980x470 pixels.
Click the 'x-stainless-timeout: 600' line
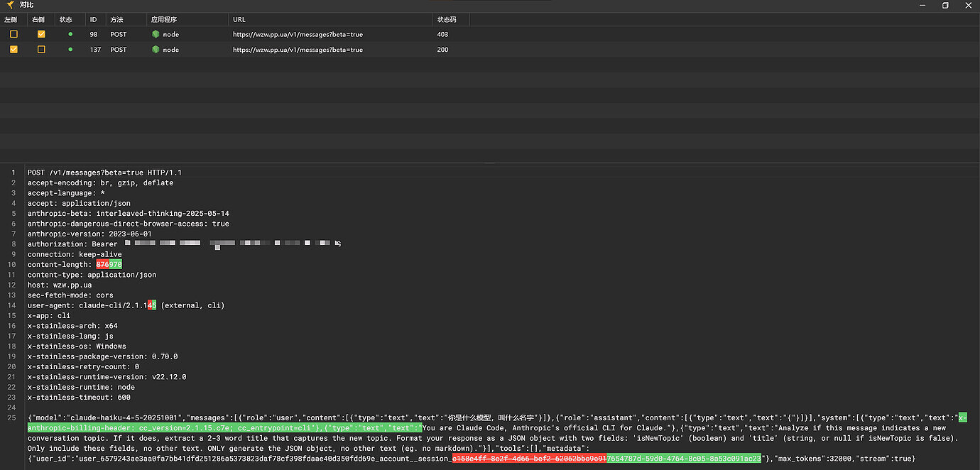[79, 398]
